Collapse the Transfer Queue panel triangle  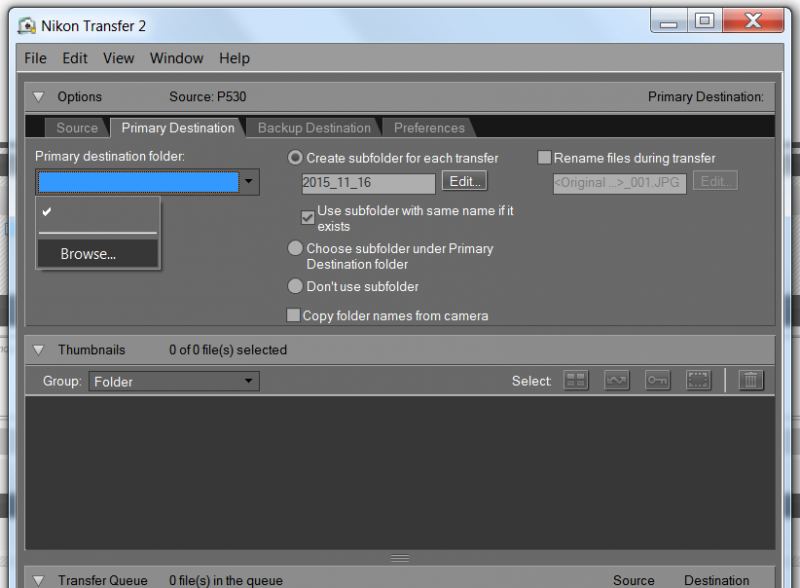pyautogui.click(x=39, y=580)
